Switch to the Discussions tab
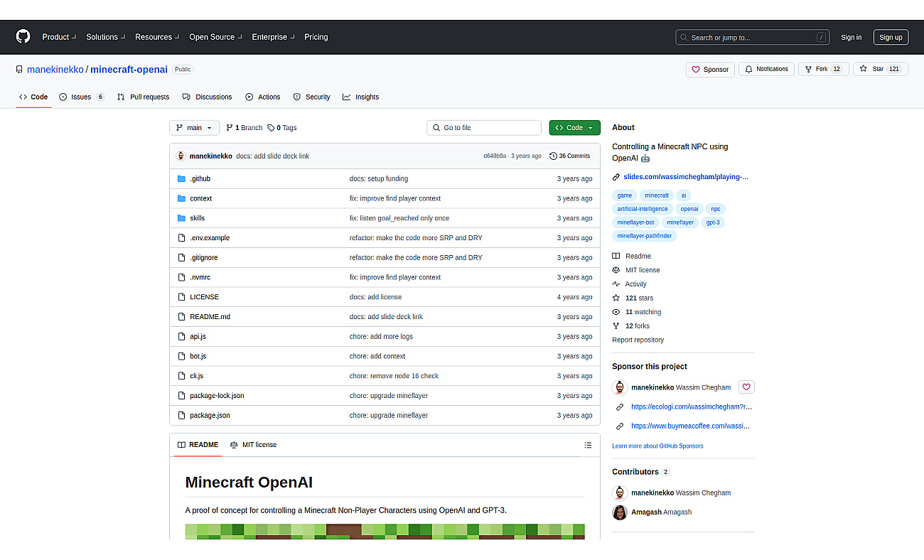The image size is (924, 560). click(207, 97)
